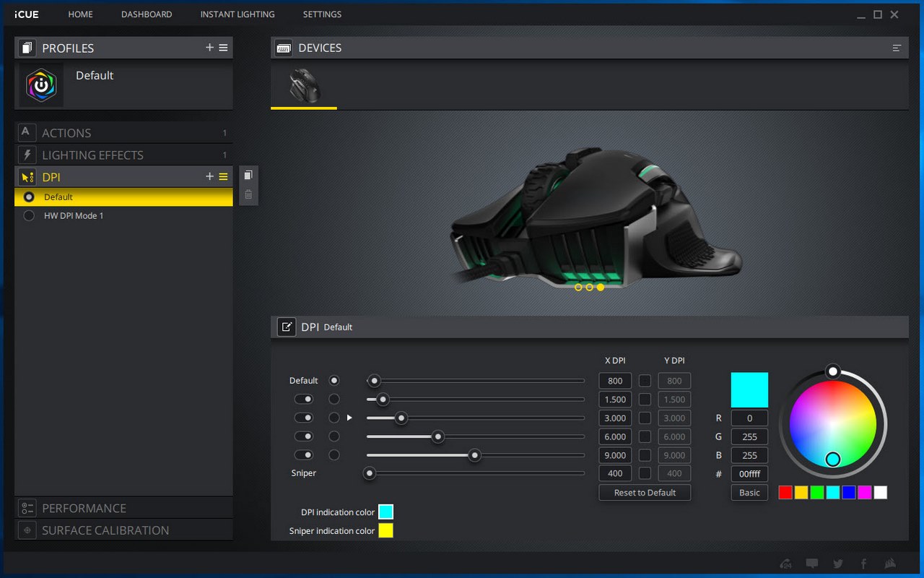Select the Default profile entry

pos(123,85)
